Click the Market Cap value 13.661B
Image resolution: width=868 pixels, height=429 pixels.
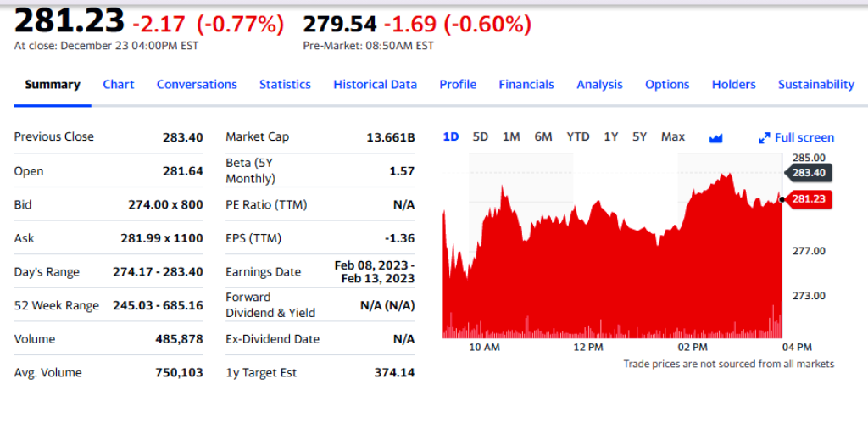click(390, 137)
